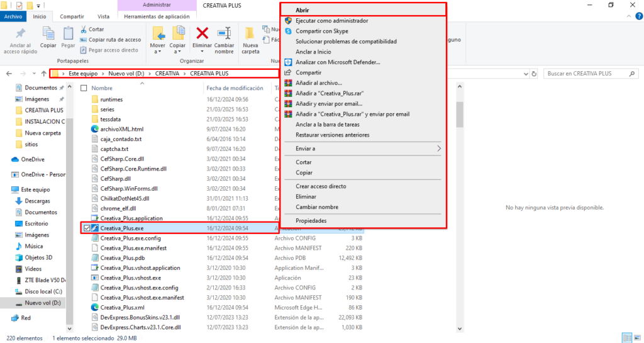Click the Música note icon in sidebar
The image size is (644, 343).
point(18,246)
